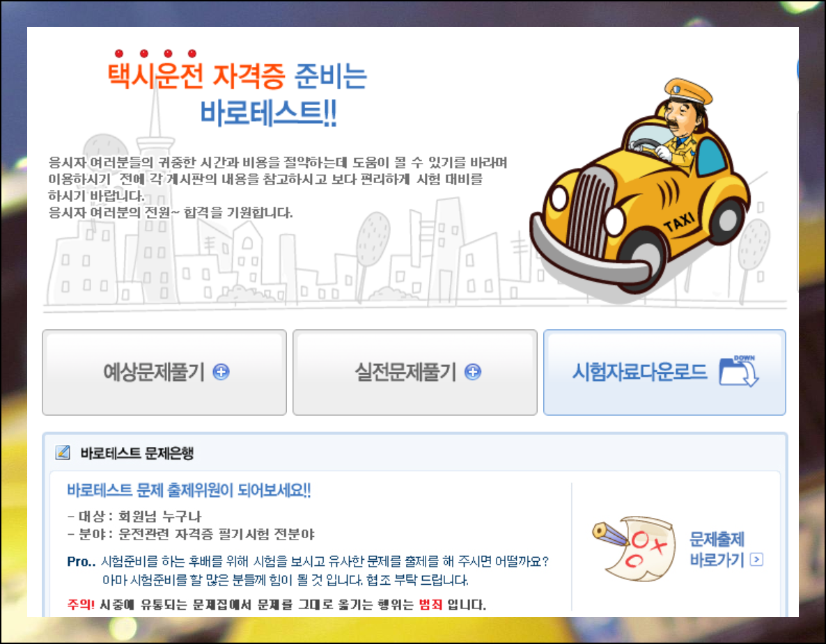Click the text '응시자 여러분의 전원~ 합격을 기원합니다.'
Viewport: 826px width, 644px height.
coord(170,213)
